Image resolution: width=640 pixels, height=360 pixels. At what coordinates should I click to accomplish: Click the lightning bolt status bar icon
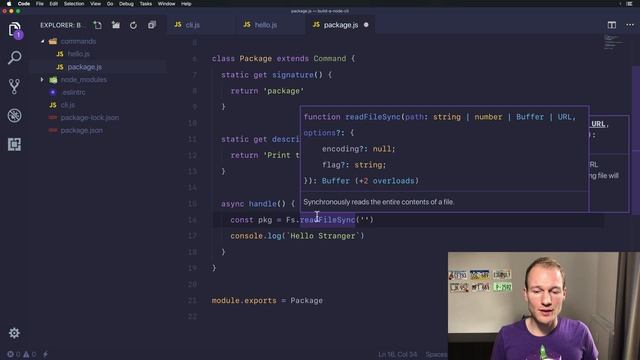pos(45,354)
